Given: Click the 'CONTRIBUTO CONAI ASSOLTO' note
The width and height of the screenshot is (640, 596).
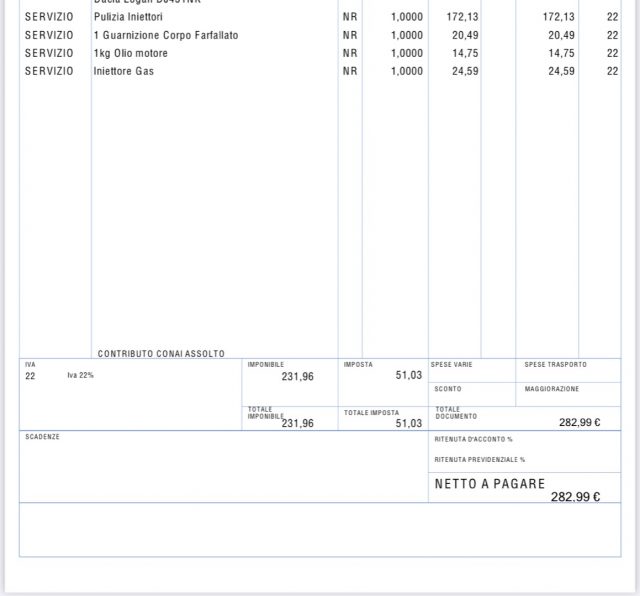Looking at the screenshot, I should 161,354.
